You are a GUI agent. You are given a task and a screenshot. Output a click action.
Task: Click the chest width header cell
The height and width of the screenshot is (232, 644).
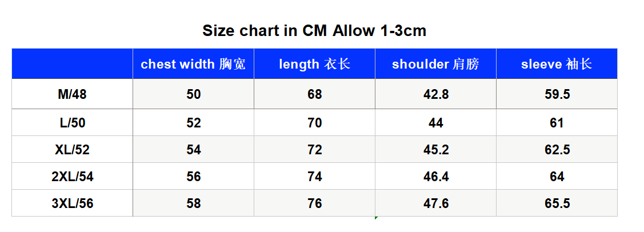194,64
